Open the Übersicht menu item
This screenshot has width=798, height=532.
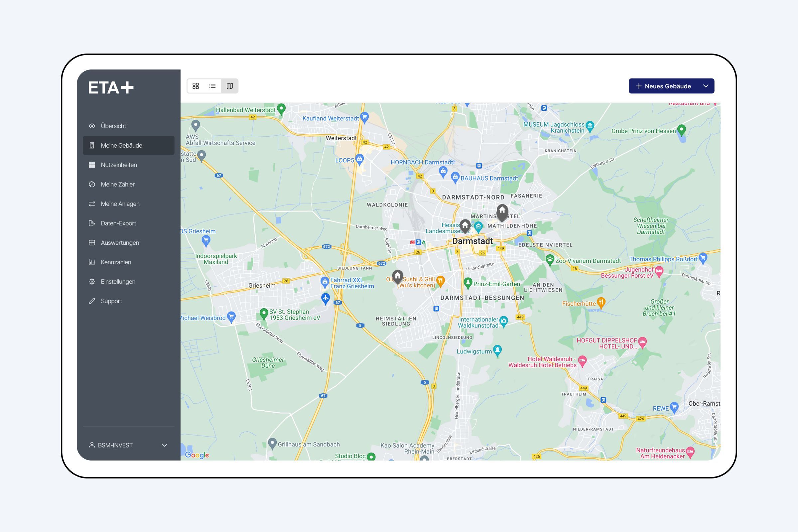(x=129, y=126)
